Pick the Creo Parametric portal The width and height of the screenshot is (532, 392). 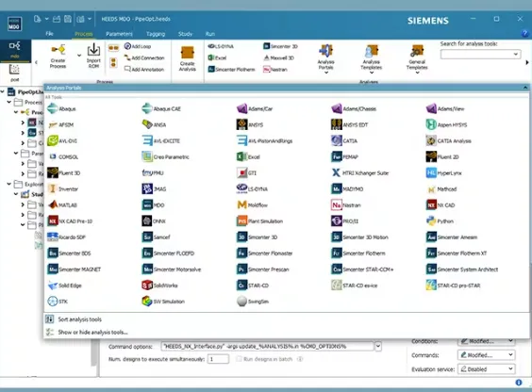pos(166,156)
